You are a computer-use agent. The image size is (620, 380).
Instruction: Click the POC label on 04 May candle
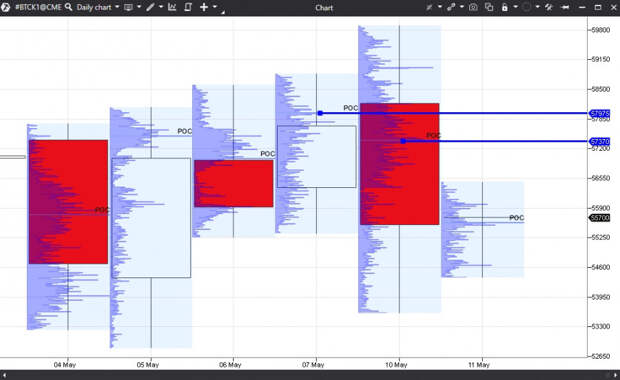(x=102, y=210)
